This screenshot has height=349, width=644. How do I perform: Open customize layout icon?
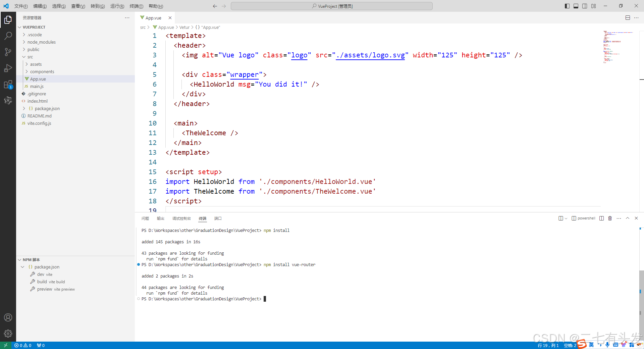point(594,6)
